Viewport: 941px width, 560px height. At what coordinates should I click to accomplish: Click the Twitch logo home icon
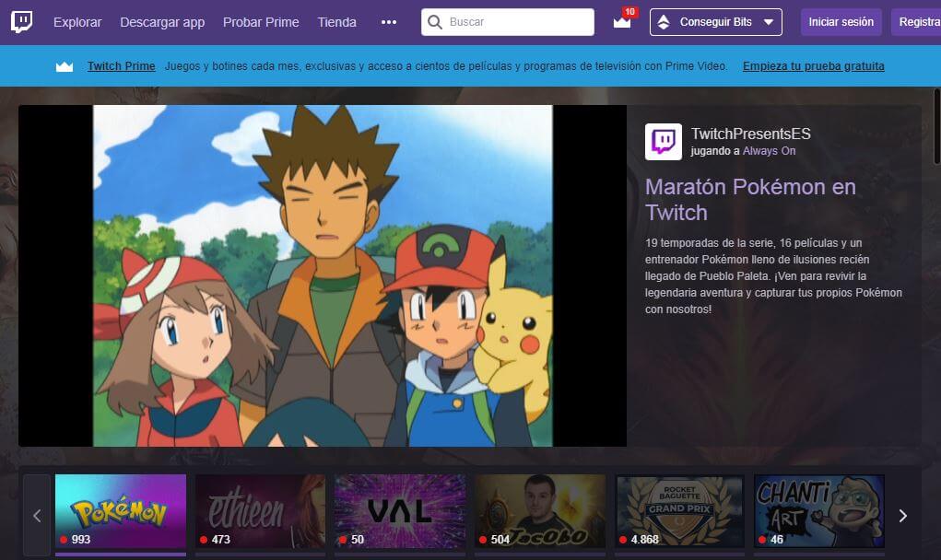point(21,21)
